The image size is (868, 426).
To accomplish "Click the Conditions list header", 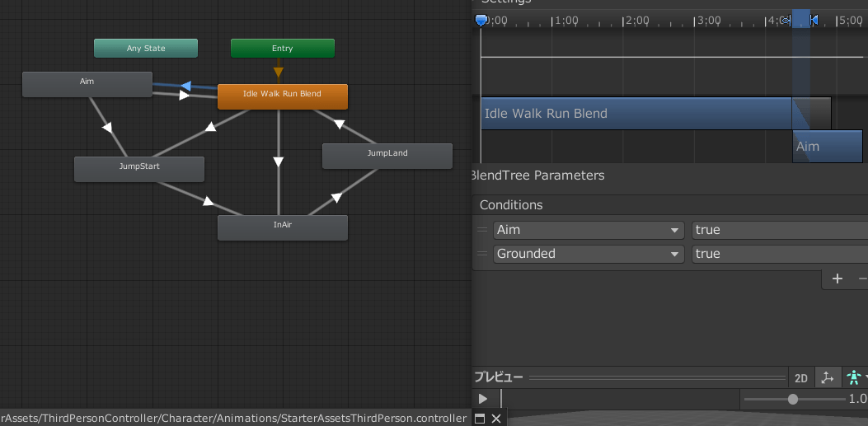I will point(670,205).
